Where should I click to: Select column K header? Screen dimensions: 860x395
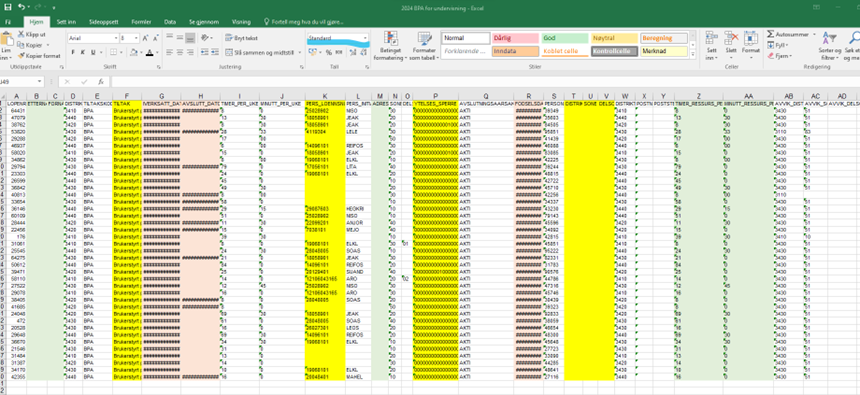click(x=325, y=96)
